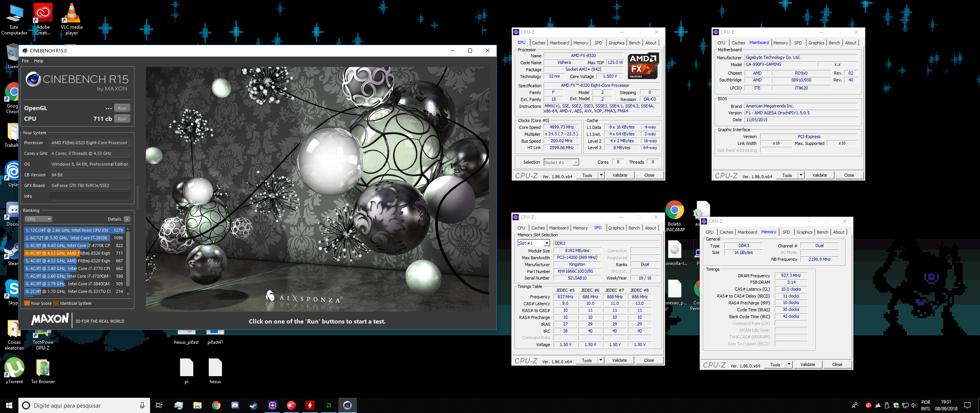This screenshot has width=980, height=413.
Task: Select the Intel Core i7-4770K 822 ranking row
Action: (74, 246)
